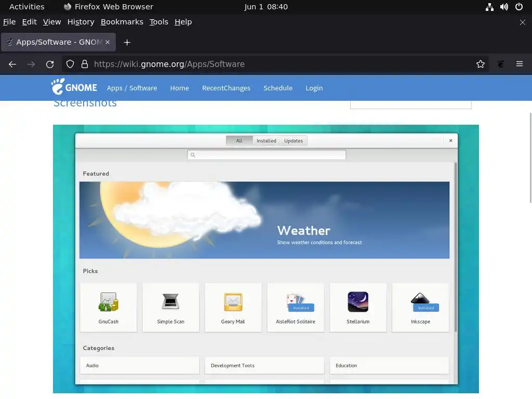Click the Audio category in screenshot

(140, 365)
